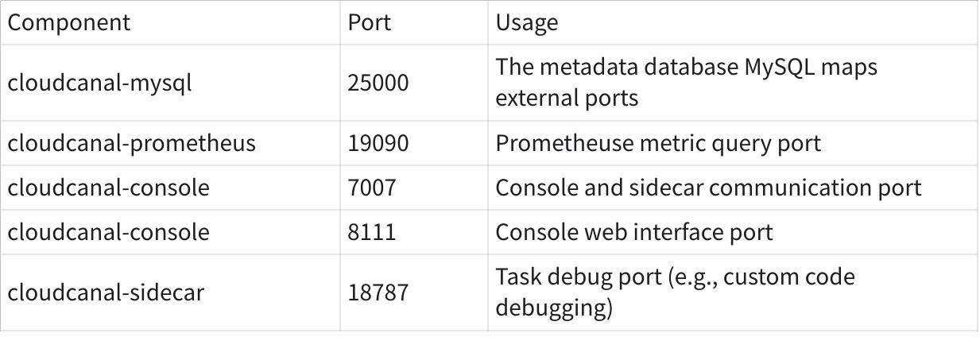Screen dimensions: 980x337
Task: Click Console and sidecar communication port text
Action: point(708,188)
